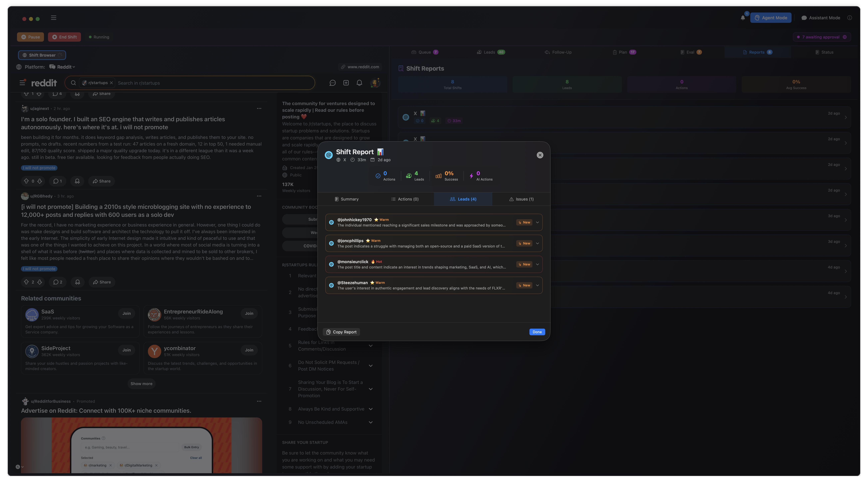
Task: Expand the @joncphillips lead row
Action: point(537,243)
